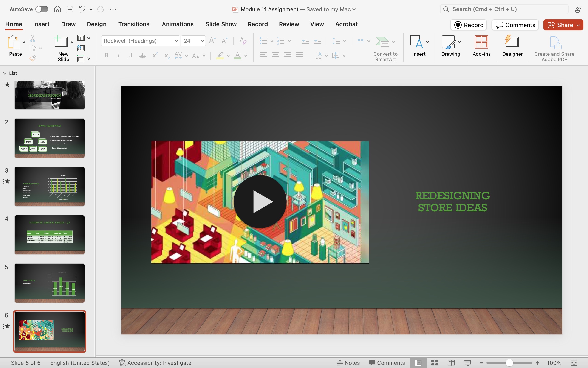Toggle superscript formatting
Screen dimensions: 588x368
click(x=155, y=55)
